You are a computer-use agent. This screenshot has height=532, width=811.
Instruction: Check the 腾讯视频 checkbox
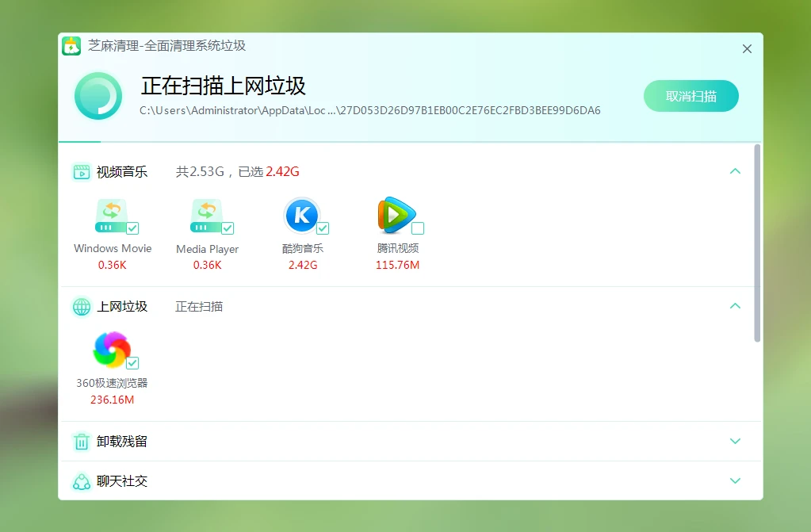point(418,228)
